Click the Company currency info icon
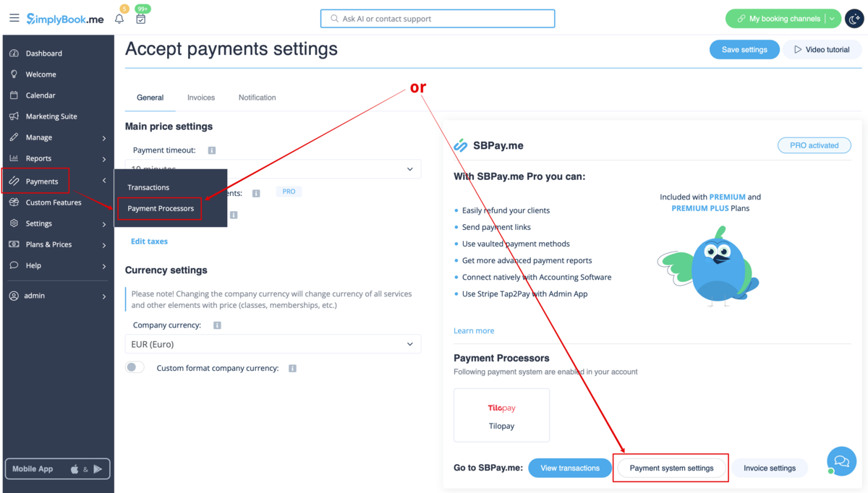 pyautogui.click(x=217, y=325)
